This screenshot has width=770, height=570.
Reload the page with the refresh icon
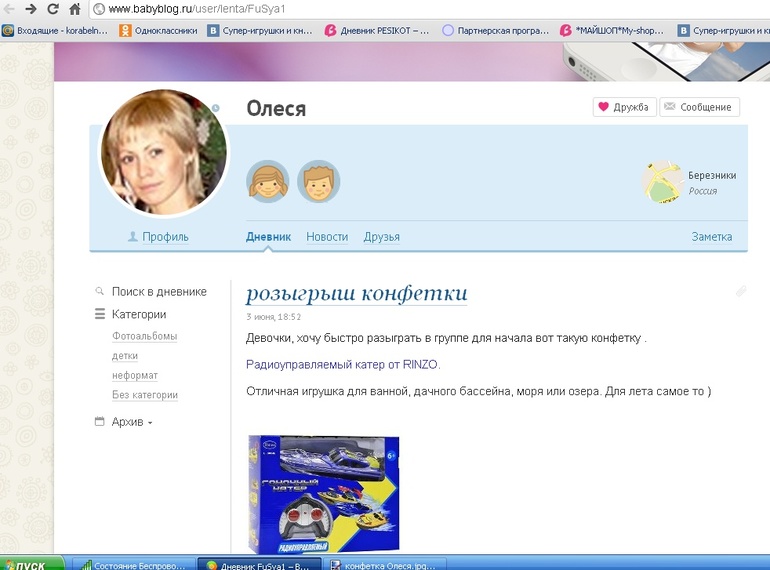tap(52, 9)
